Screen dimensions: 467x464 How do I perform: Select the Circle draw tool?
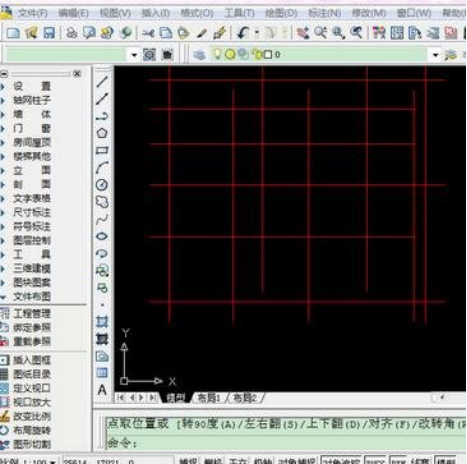click(102, 185)
